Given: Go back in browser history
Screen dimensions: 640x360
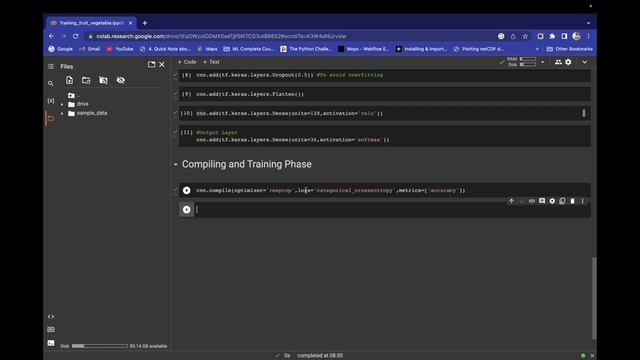Looking at the screenshot, I should point(51,36).
